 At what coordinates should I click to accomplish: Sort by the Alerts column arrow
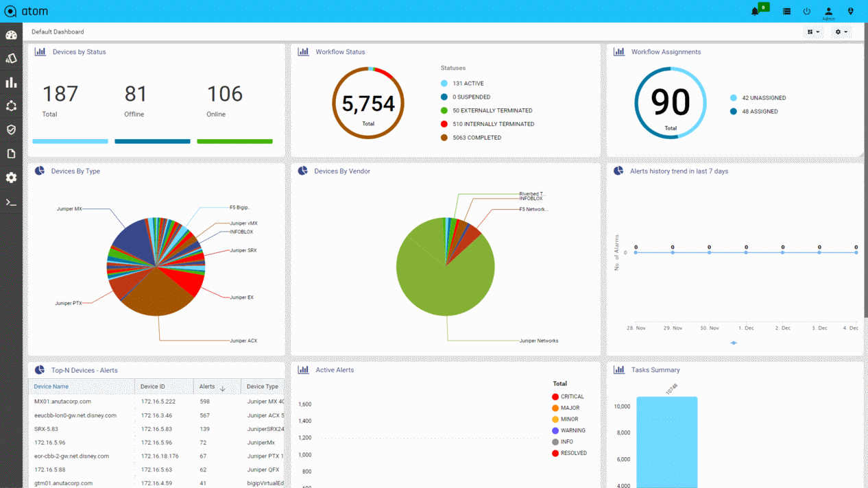(222, 388)
